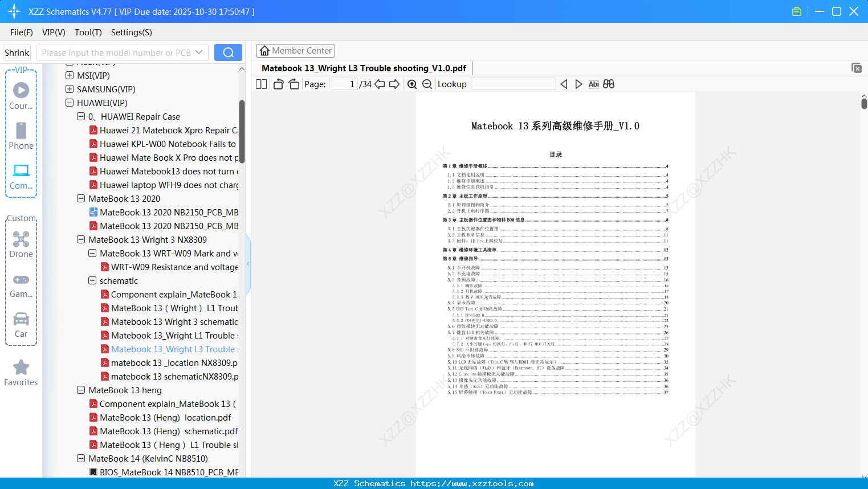Go to previous PDF page arrow
868x489 pixels.
pos(380,84)
